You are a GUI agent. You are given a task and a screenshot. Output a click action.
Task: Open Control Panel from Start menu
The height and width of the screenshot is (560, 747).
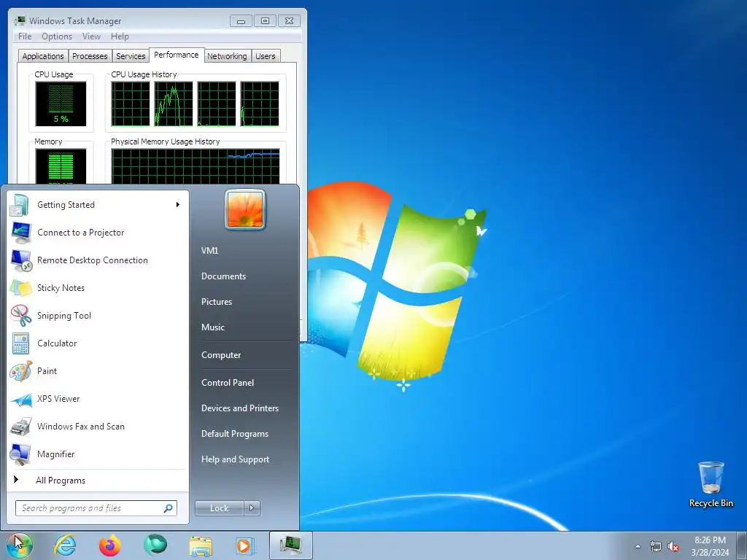[x=228, y=382]
